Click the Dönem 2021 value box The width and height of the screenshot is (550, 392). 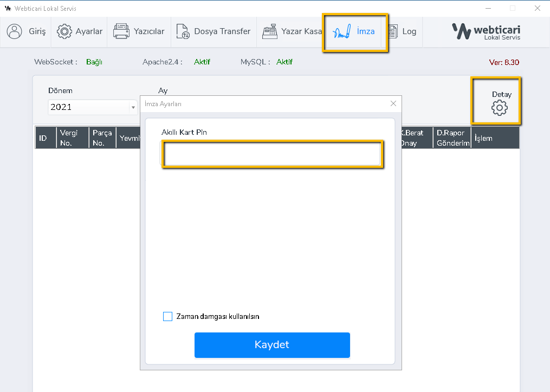[88, 107]
